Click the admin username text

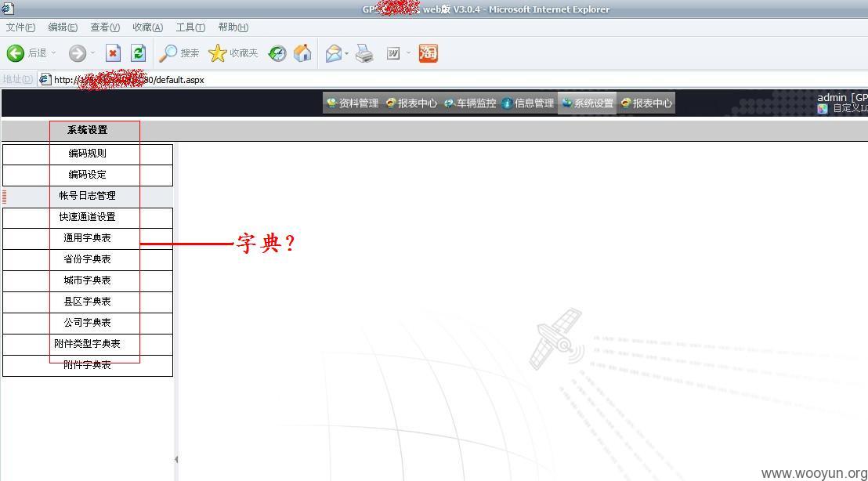(832, 97)
